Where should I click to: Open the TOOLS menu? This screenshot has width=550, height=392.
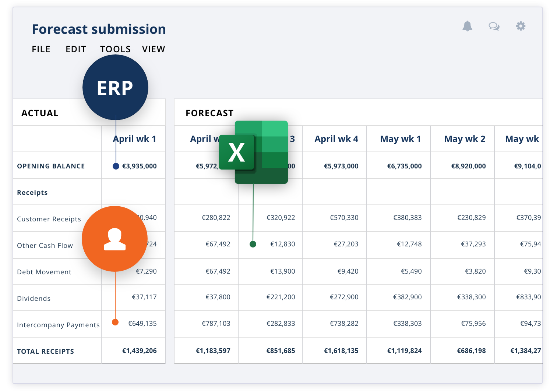tap(115, 49)
